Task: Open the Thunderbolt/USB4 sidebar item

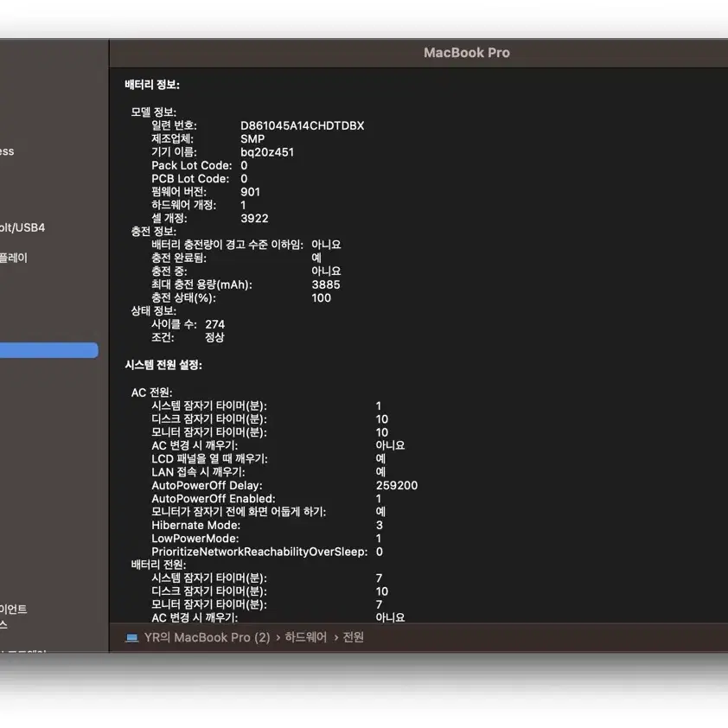Action: click(22, 227)
